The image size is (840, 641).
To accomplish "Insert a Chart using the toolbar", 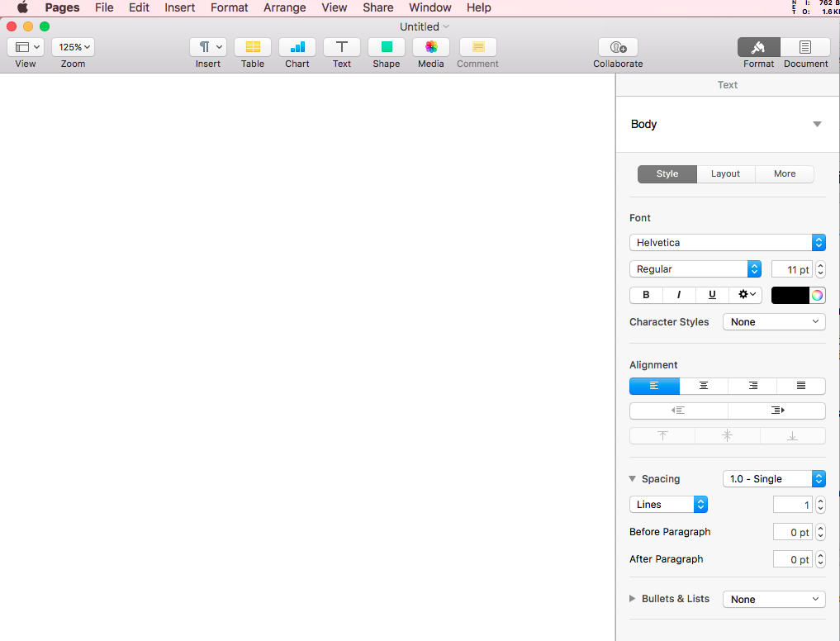I will (297, 46).
